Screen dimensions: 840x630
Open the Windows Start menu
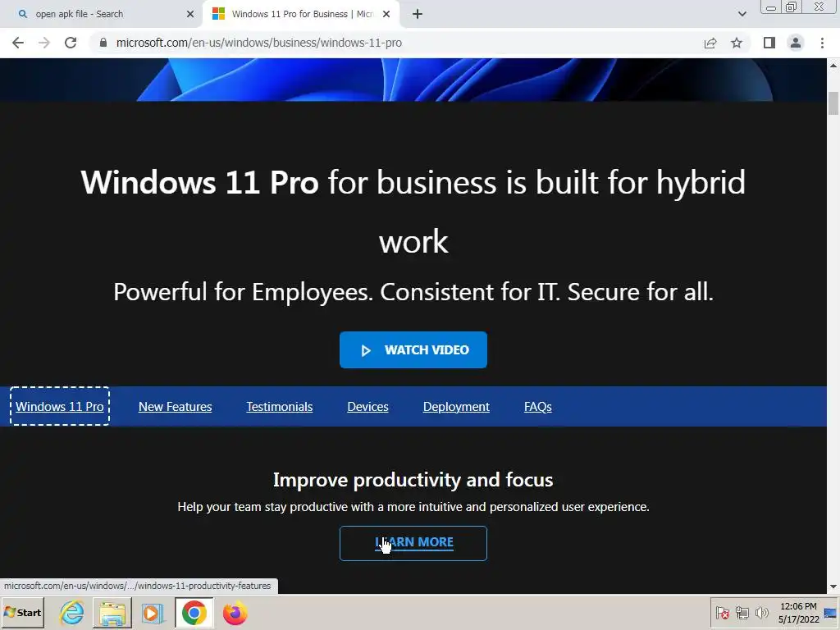(22, 613)
